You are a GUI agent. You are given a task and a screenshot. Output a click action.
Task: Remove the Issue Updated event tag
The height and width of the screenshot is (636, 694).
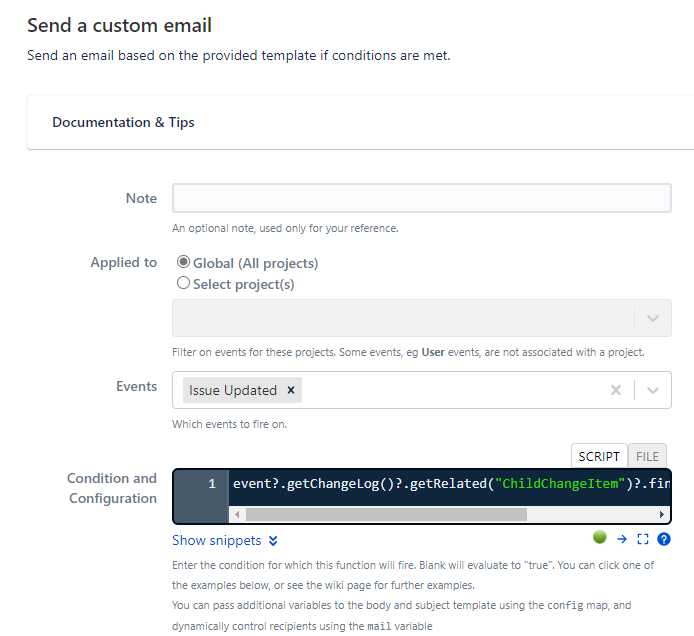pyautogui.click(x=291, y=390)
